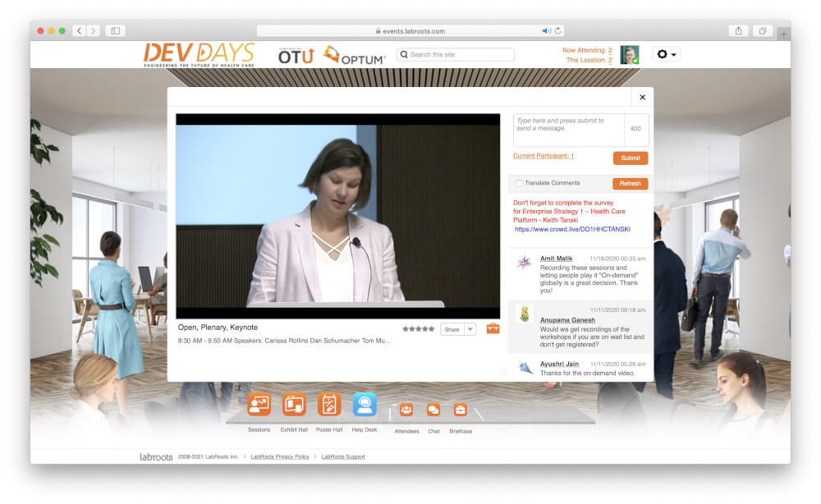Click the user profile avatar in header

point(630,55)
